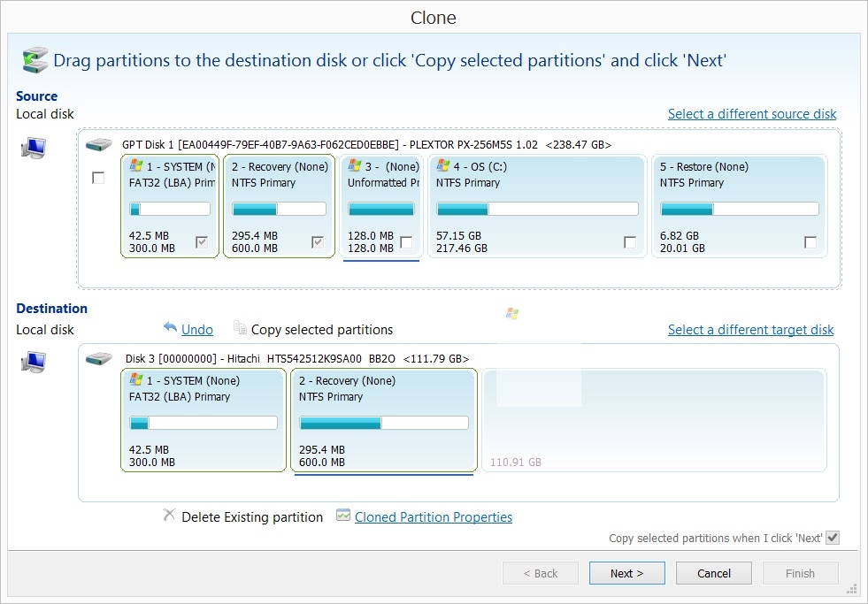This screenshot has width=868, height=604.
Task: Click the destination Local disk computer icon
Action: [33, 362]
